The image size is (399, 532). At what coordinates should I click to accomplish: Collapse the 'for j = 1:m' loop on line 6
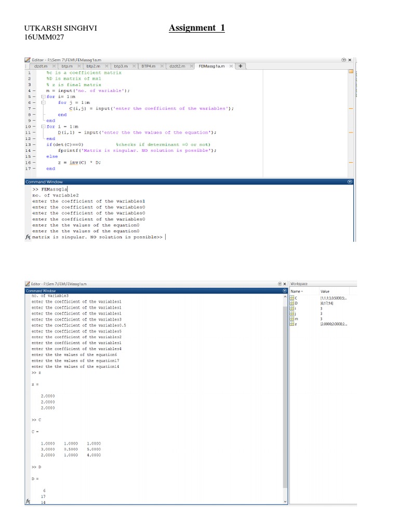pos(44,102)
